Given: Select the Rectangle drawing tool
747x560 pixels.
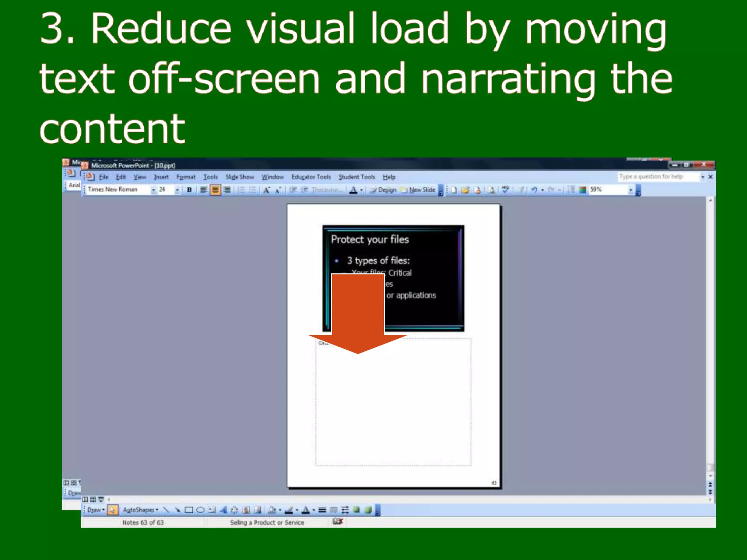Looking at the screenshot, I should [x=189, y=510].
